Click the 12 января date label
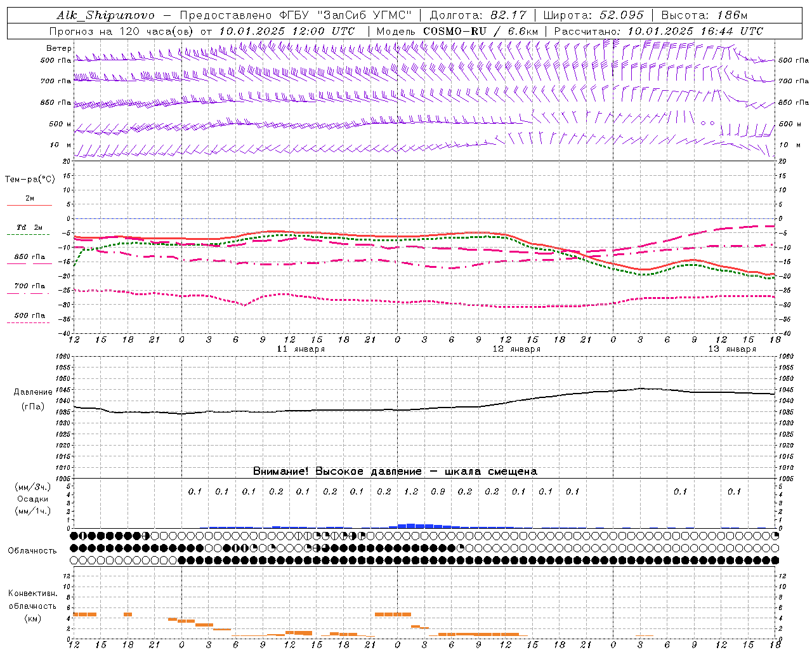This screenshot has height=650, width=812. [516, 349]
